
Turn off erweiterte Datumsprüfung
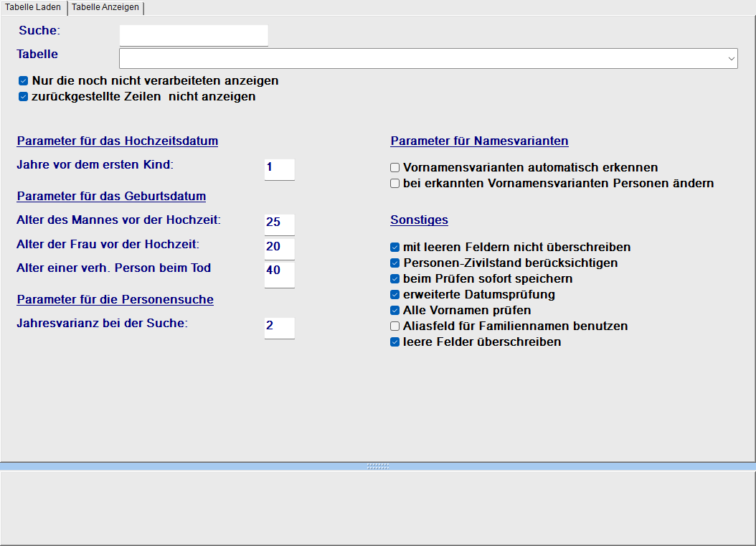394,294
